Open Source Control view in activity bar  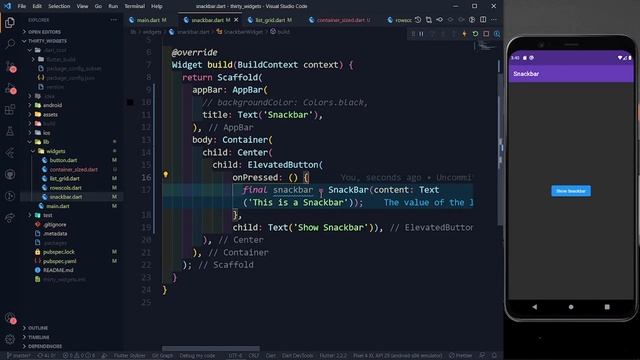pyautogui.click(x=10, y=66)
